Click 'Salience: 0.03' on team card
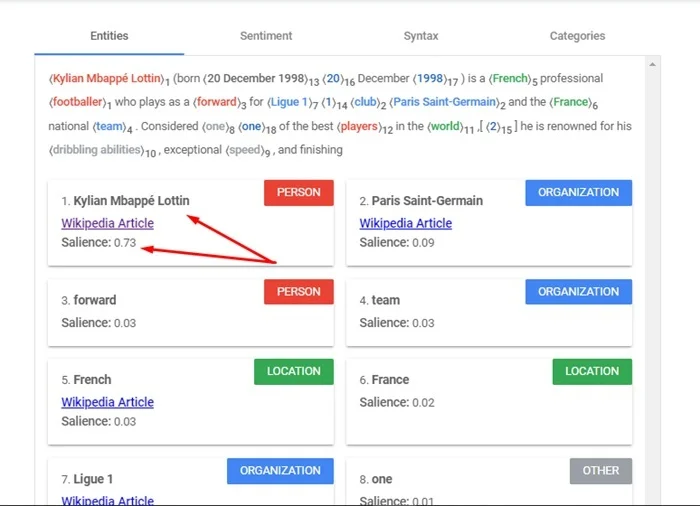The width and height of the screenshot is (700, 506). [x=397, y=323]
